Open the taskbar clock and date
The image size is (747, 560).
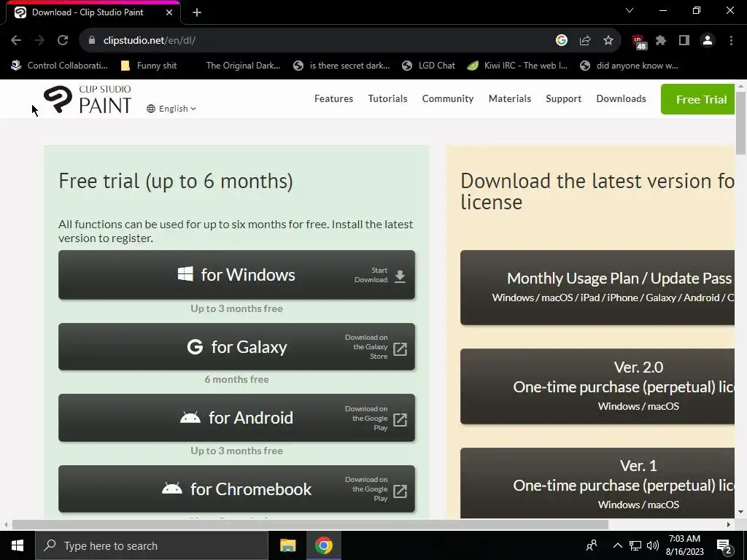(x=684, y=545)
